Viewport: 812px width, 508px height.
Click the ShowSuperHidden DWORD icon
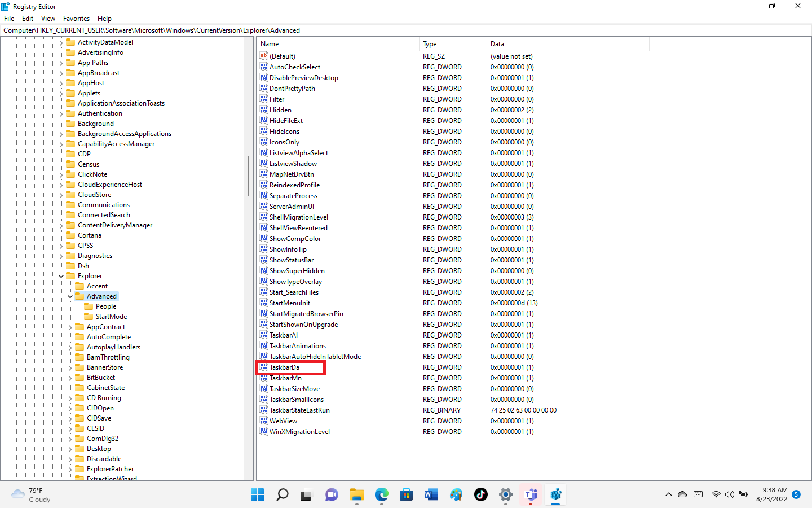(x=264, y=270)
